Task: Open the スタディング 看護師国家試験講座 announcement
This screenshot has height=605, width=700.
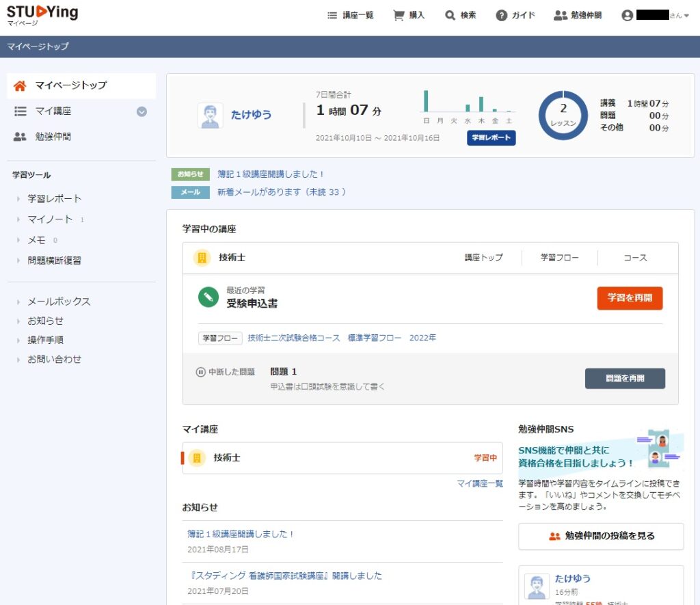Action: coord(285,576)
